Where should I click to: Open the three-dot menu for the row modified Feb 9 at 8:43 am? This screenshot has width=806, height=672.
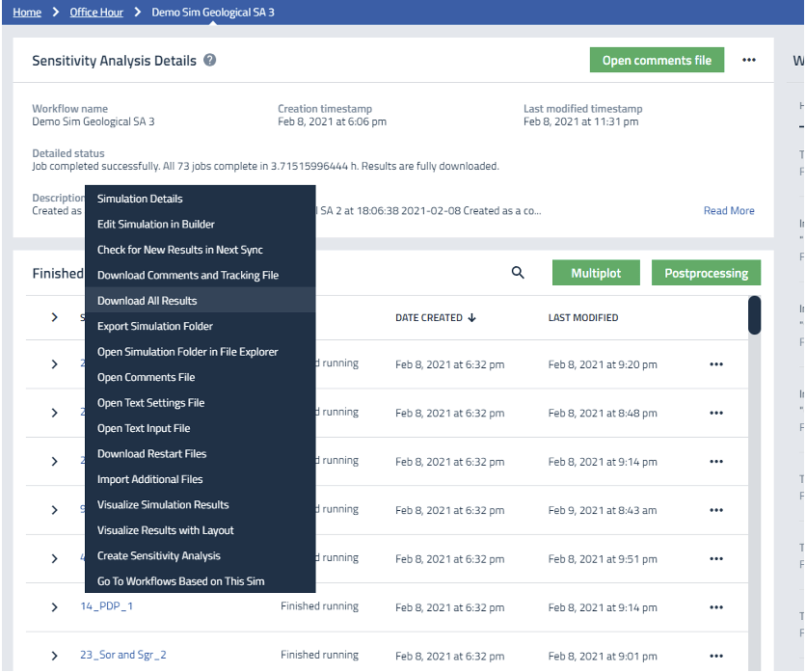[x=716, y=510]
